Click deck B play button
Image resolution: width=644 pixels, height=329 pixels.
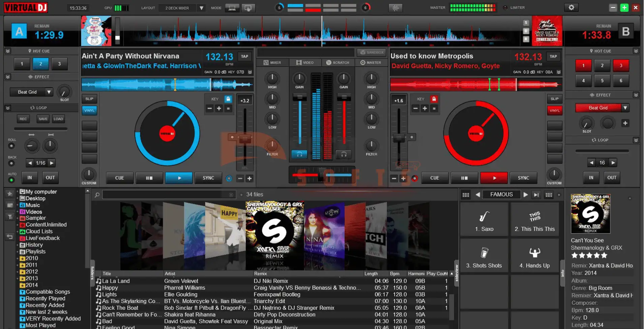pyautogui.click(x=494, y=178)
